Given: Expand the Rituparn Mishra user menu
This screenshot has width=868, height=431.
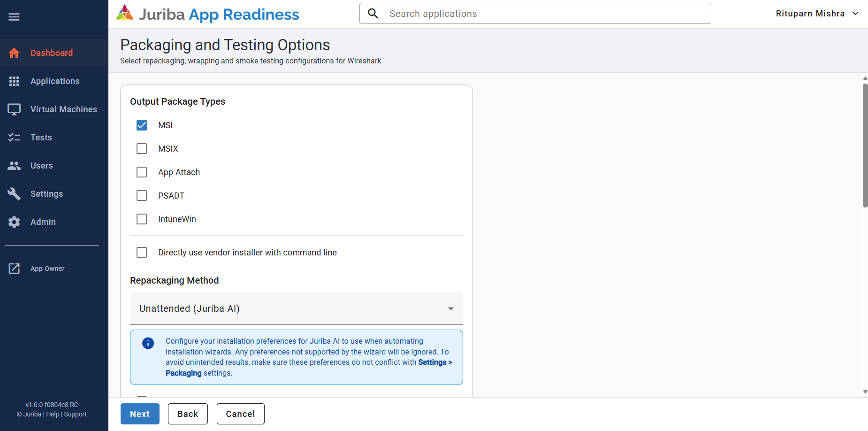Looking at the screenshot, I should click(x=817, y=14).
